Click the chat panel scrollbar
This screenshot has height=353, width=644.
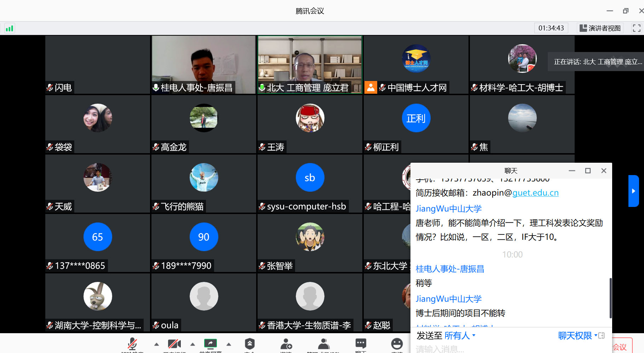(x=610, y=298)
